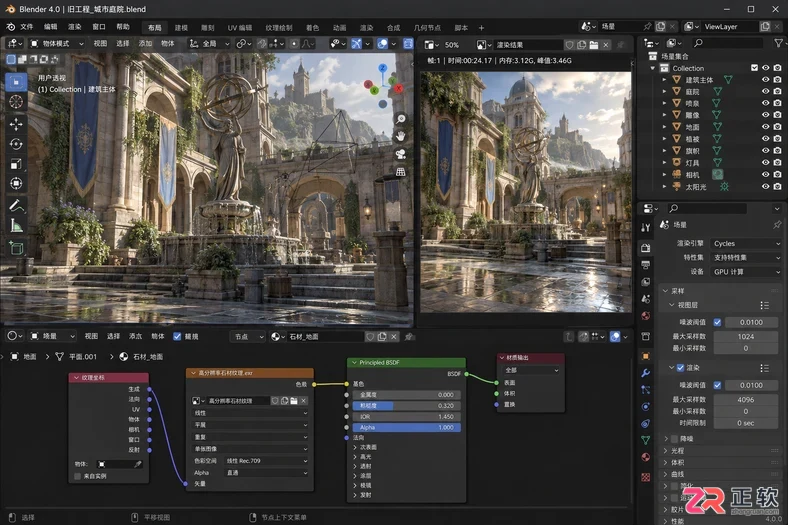Click the eyedropper in texture coordinate node
This screenshot has width=788, height=525.
(x=138, y=464)
